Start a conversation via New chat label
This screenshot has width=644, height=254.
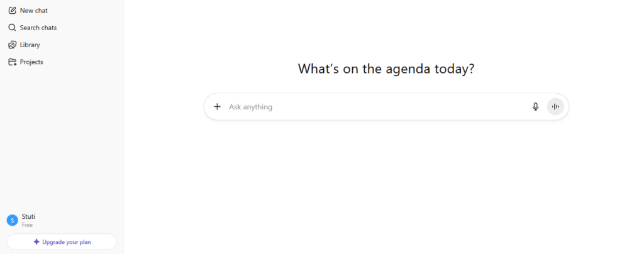(33, 11)
